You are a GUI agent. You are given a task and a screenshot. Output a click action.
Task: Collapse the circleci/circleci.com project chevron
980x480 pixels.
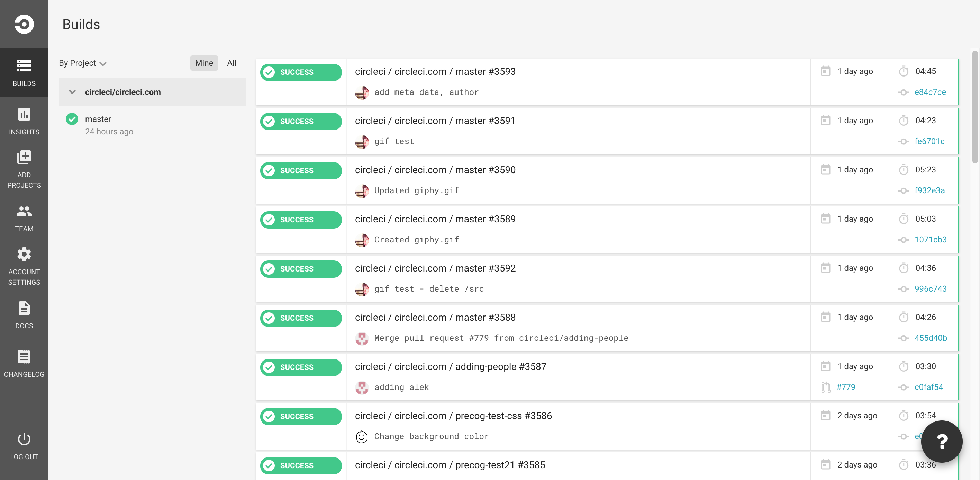[x=72, y=92]
